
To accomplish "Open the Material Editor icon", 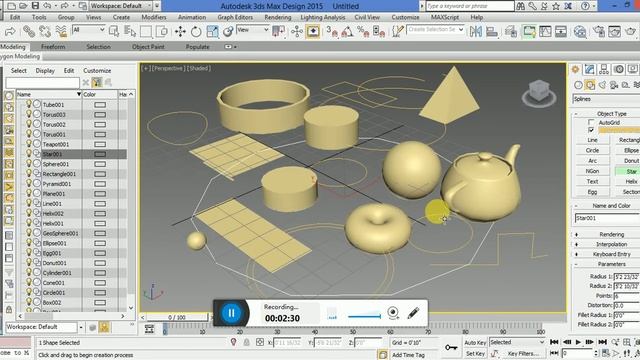I will click(x=580, y=31).
